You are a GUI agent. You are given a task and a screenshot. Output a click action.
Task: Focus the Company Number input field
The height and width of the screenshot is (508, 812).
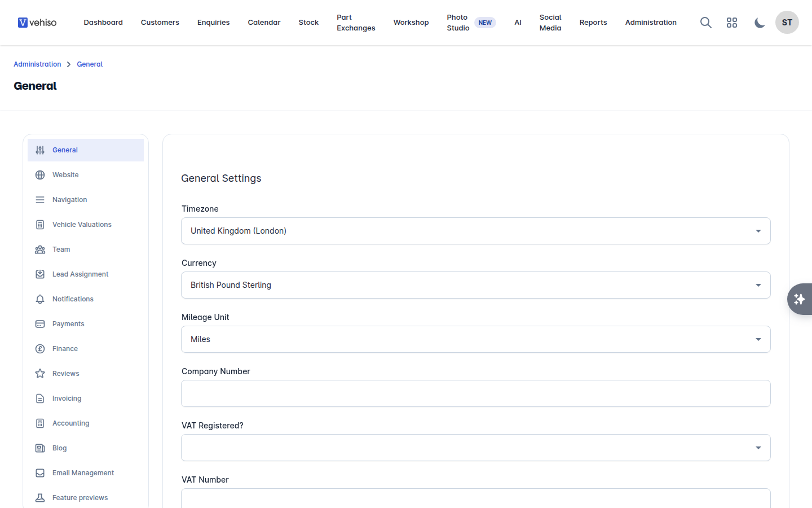pyautogui.click(x=476, y=393)
